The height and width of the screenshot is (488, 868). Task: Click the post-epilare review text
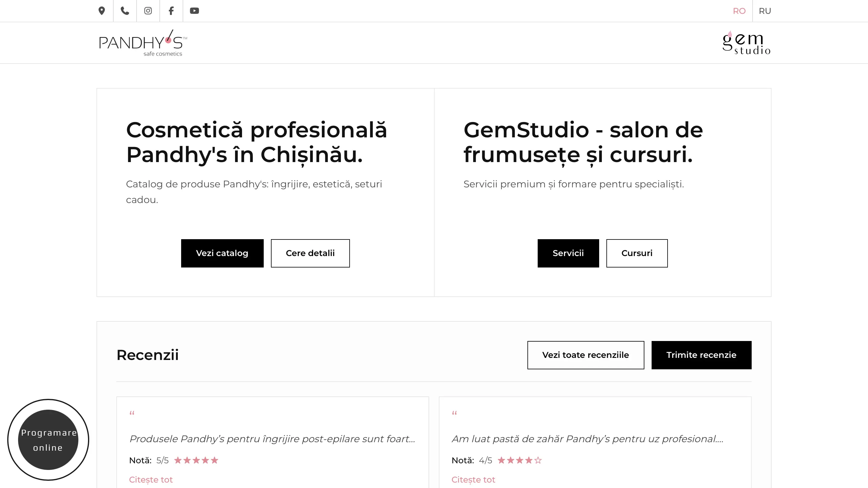[272, 439]
